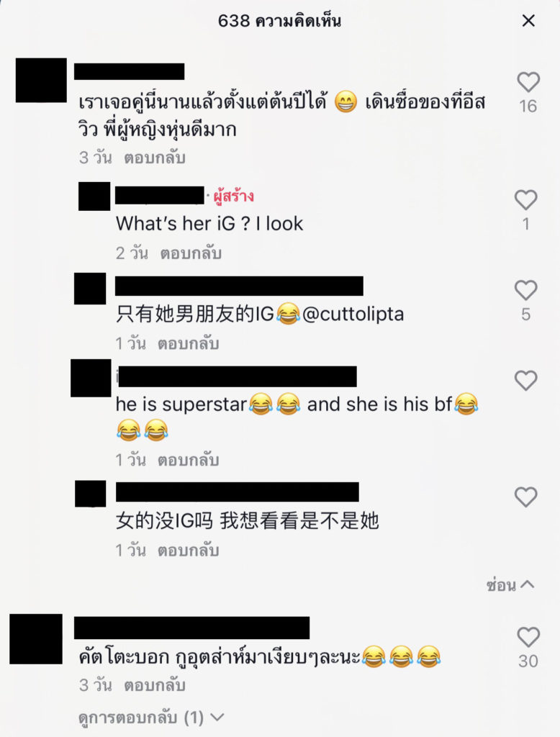Reply (ตอบกลับ) to the "he is superstar" comment
Image resolution: width=560 pixels, height=737 pixels.
tap(188, 460)
